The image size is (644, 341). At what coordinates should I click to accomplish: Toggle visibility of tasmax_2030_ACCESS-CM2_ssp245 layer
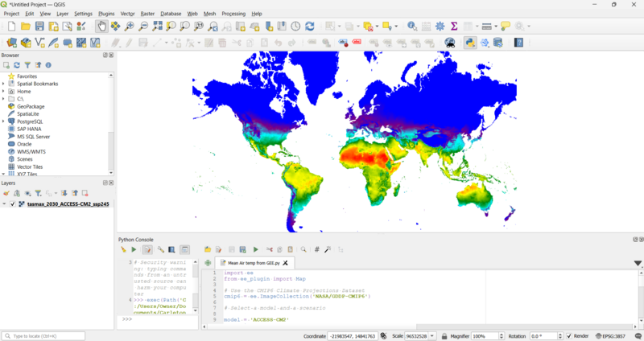point(12,204)
